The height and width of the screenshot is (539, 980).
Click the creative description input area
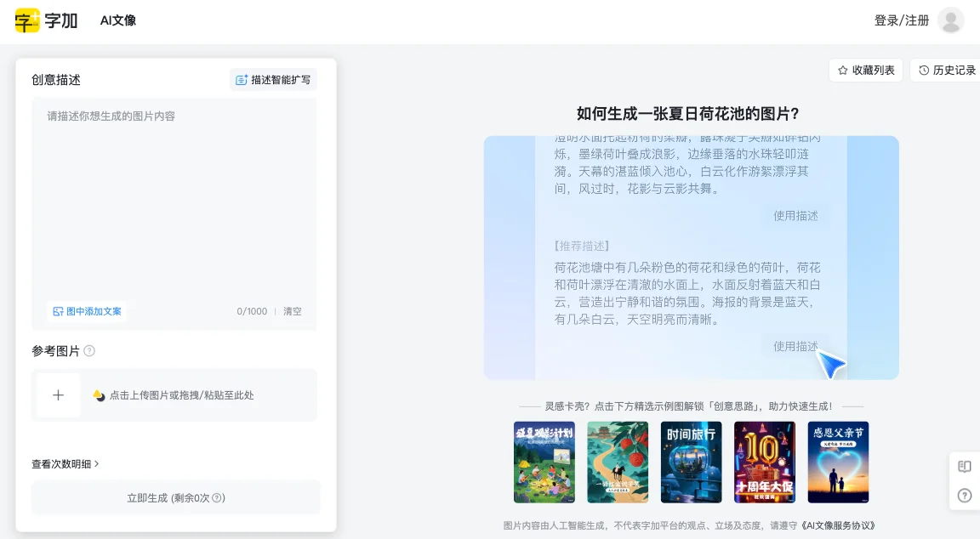click(x=174, y=196)
